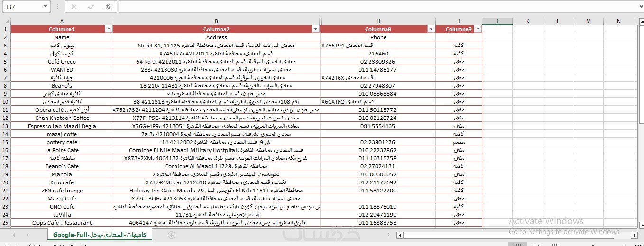644x246 pixels.
Task: Click the horizontal scrollbar left arrow
Action: [400, 235]
